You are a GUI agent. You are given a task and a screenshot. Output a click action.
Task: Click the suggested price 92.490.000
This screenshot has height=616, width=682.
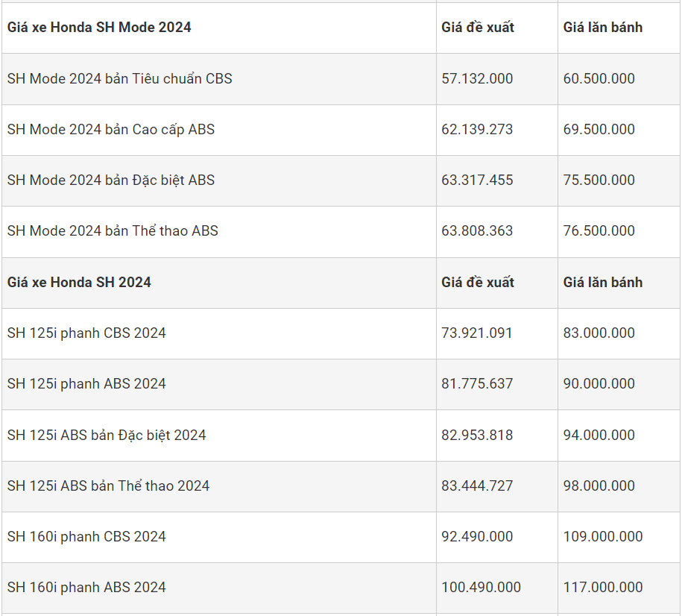(477, 536)
